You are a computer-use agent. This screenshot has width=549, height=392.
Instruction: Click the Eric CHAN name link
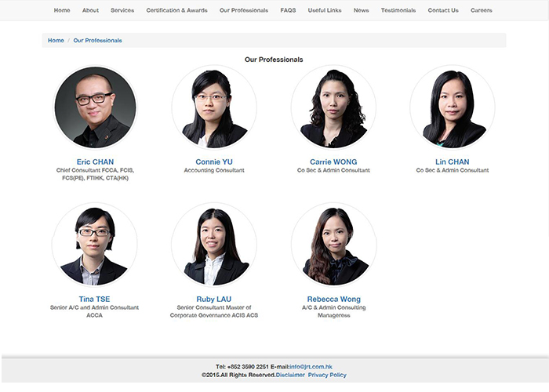point(95,162)
